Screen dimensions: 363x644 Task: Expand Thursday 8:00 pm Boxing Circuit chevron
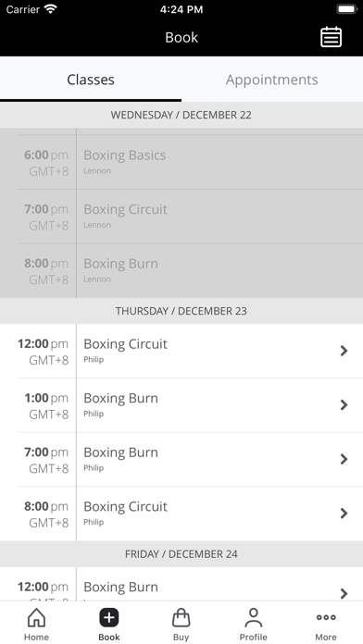344,514
